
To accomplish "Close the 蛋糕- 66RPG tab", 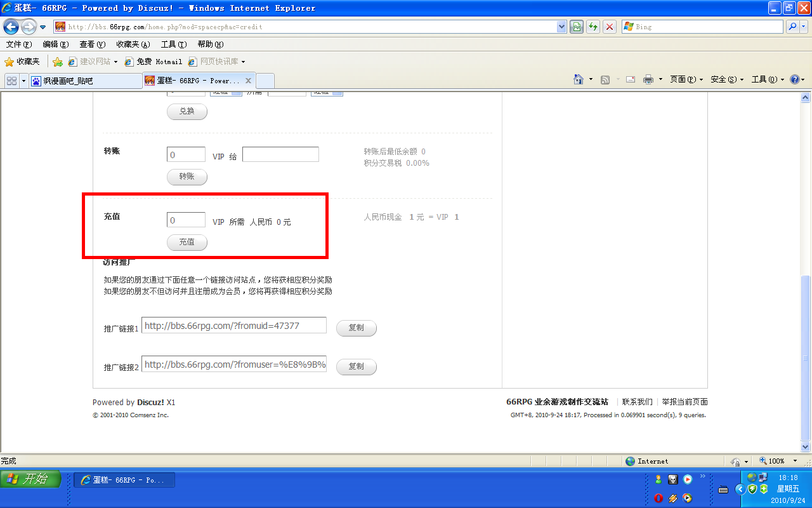I will click(x=248, y=81).
